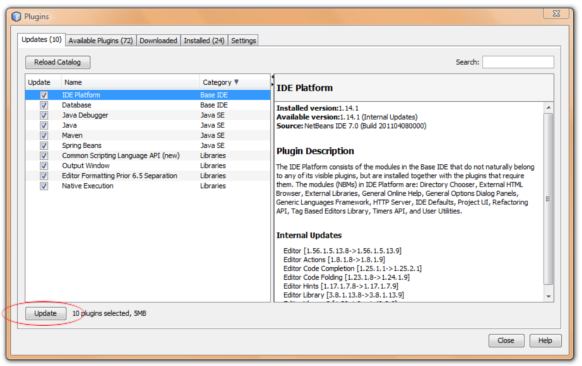
Task: Toggle the Java Debugger checkbox
Action: point(44,115)
